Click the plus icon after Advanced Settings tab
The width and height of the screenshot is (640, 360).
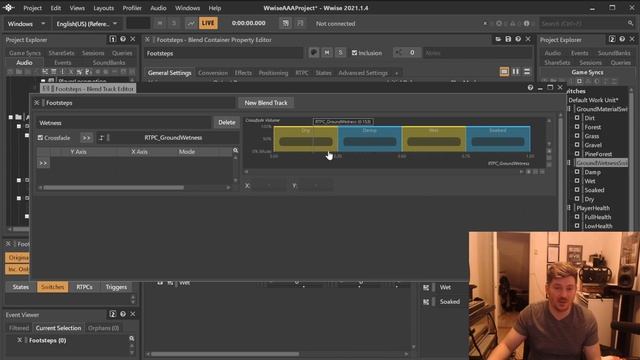pyautogui.click(x=396, y=73)
